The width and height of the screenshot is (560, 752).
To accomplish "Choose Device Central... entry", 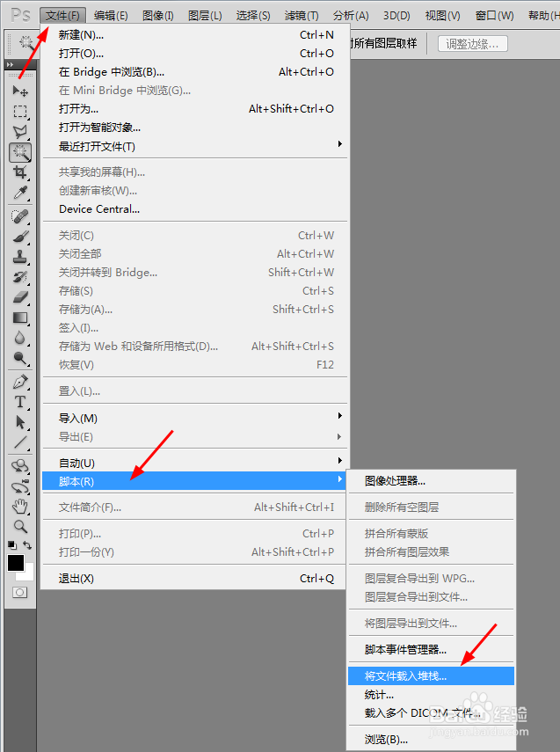I will click(194, 209).
